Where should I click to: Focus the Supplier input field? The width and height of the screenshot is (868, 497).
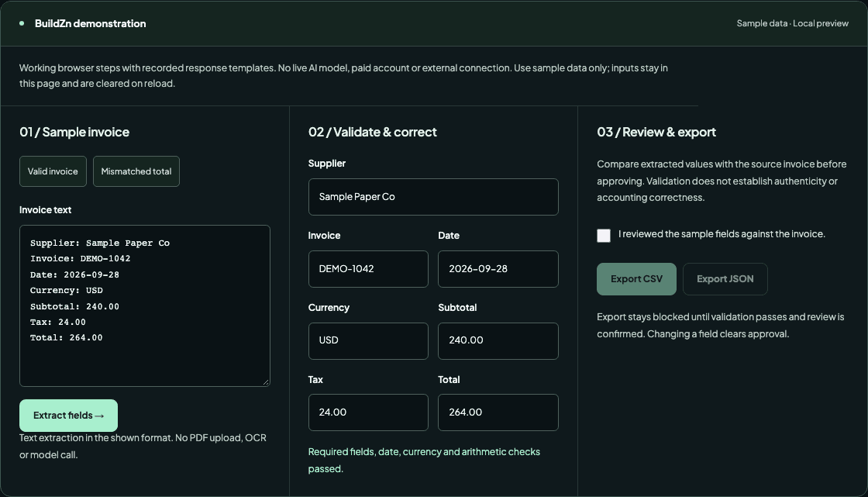tap(433, 197)
